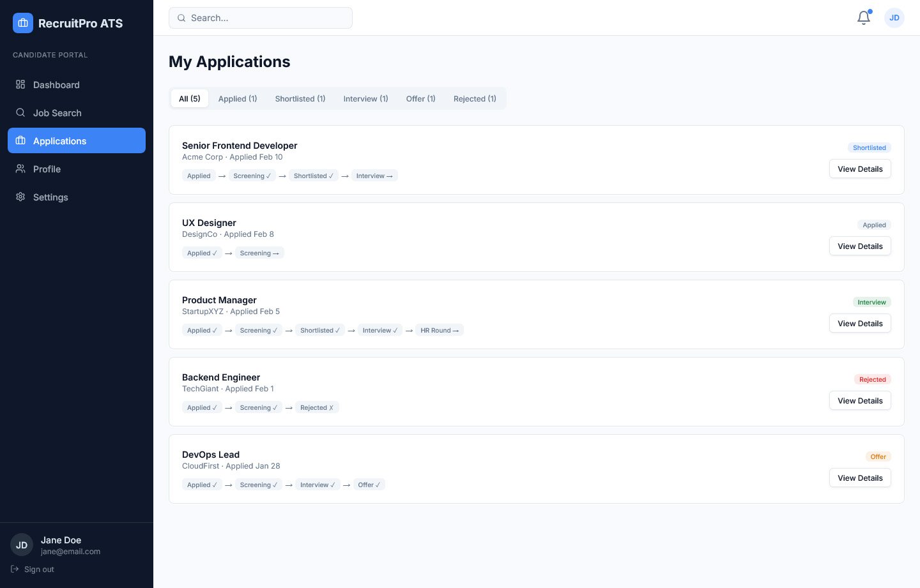Show the Interview (1) tab
Screen dimensions: 920x588
365,99
